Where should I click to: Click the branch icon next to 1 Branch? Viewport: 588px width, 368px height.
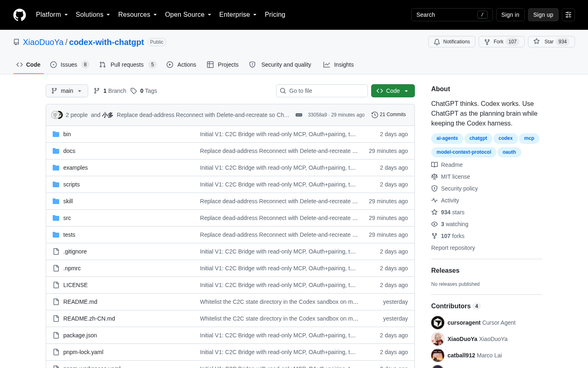(x=97, y=91)
